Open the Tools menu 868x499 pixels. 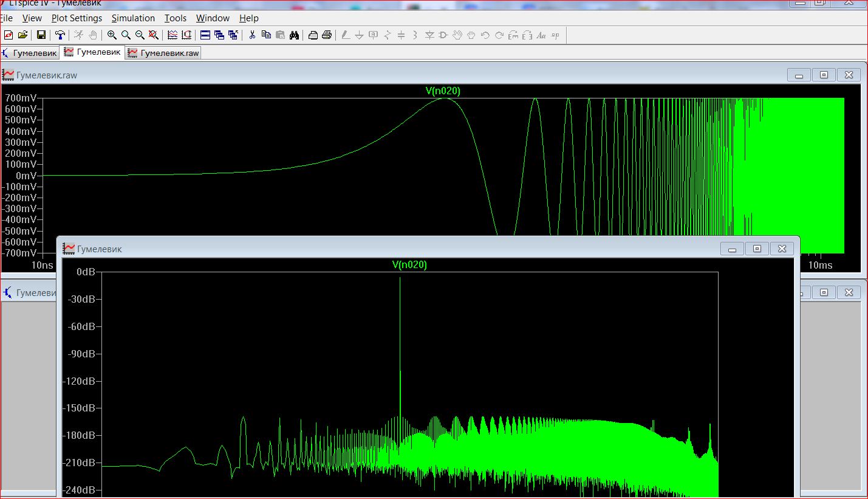click(x=176, y=18)
